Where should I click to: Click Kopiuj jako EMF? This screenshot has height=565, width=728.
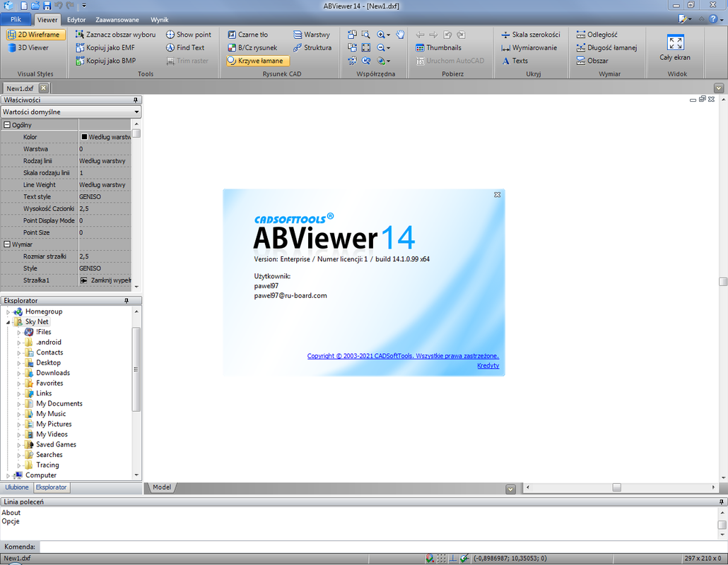pos(105,47)
